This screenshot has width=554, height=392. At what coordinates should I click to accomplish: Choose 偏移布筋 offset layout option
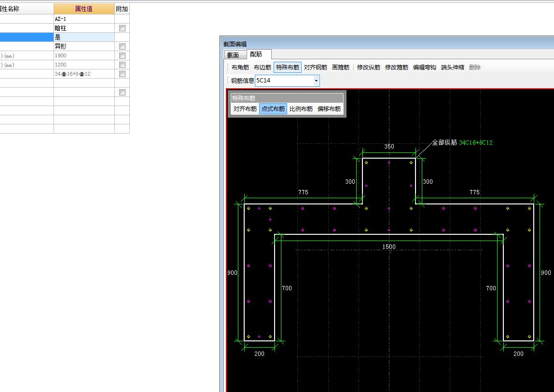coord(329,109)
